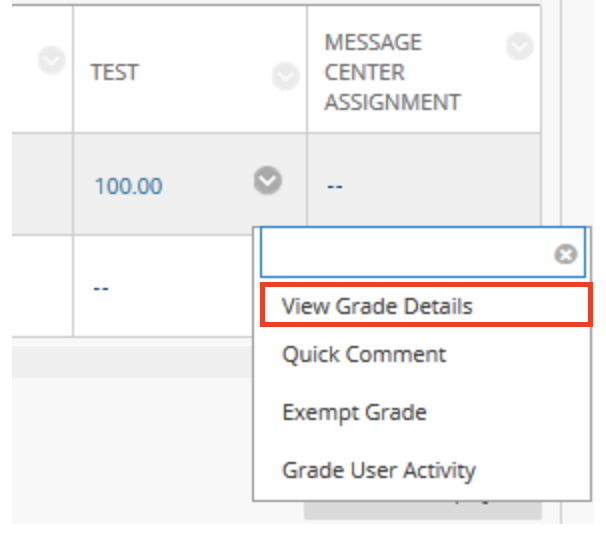Click the clear icon in menu search field
The image size is (606, 546).
566,255
